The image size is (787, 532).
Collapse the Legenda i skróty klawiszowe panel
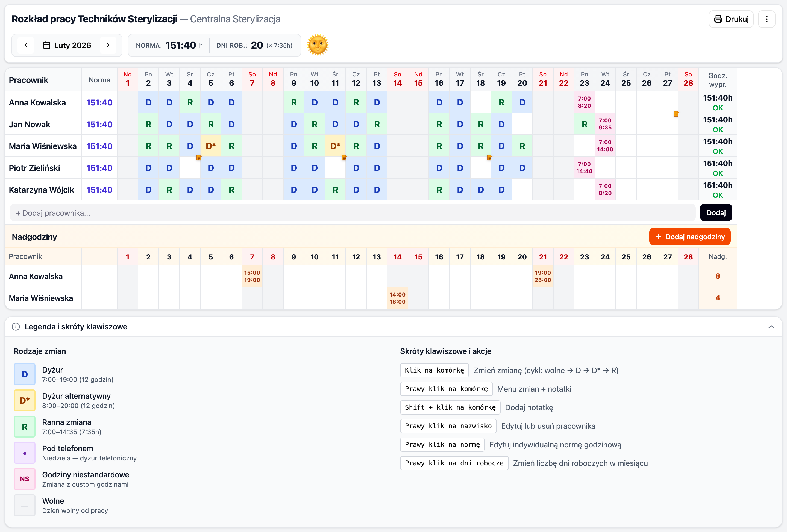tap(771, 327)
